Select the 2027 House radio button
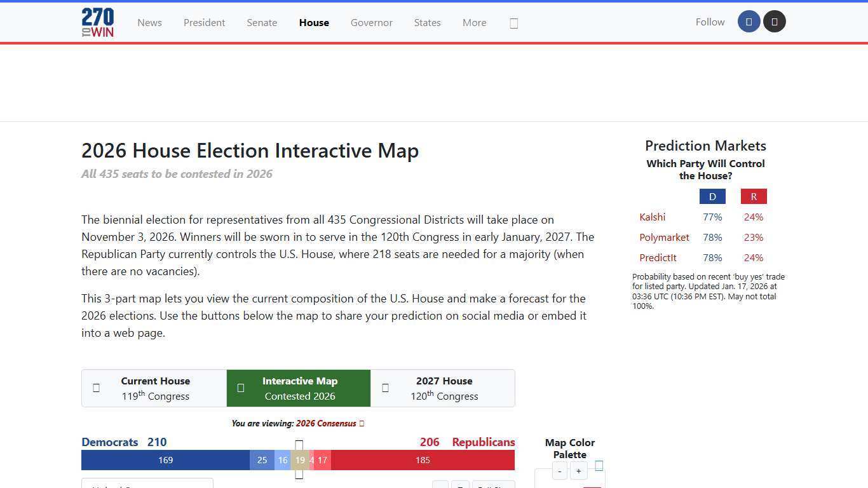The width and height of the screenshot is (868, 488). [x=385, y=388]
